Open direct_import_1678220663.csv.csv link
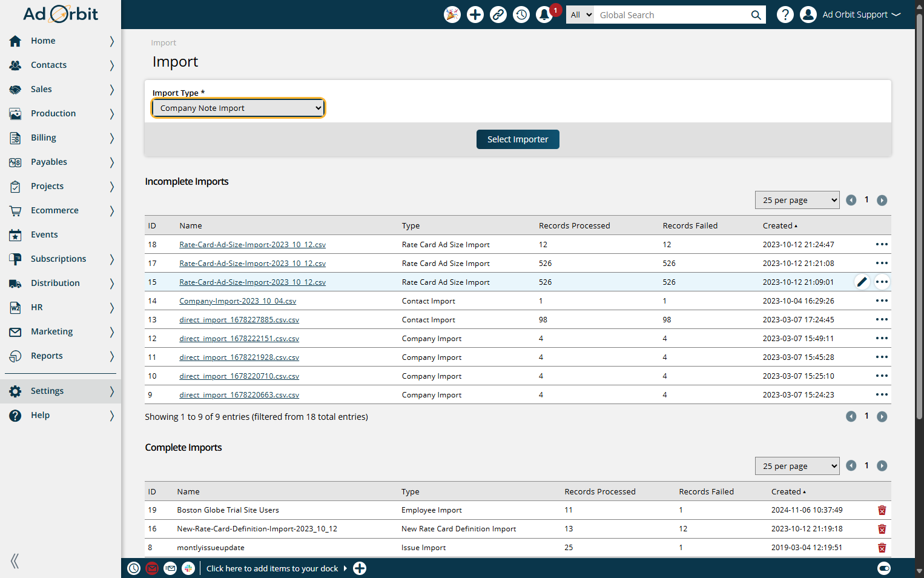 (x=239, y=395)
